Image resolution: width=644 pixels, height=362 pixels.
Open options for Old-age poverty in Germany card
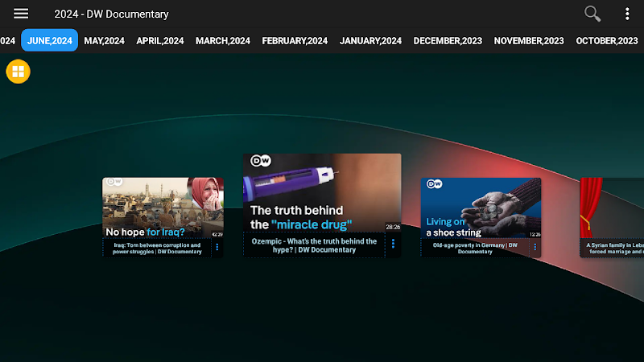coord(535,247)
